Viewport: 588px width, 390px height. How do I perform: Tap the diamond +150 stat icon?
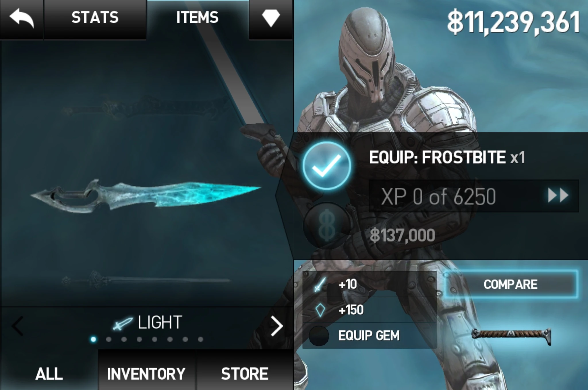click(320, 310)
